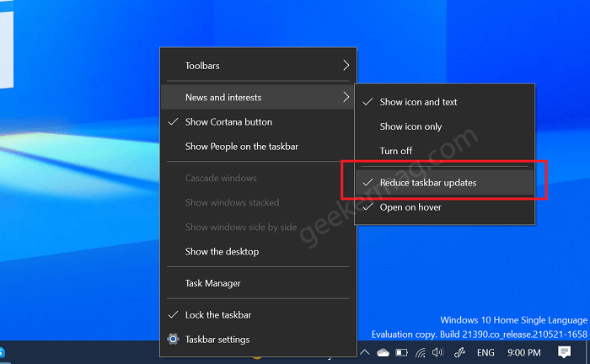This screenshot has width=590, height=364.
Task: Click the ENG language indicator
Action: (485, 353)
